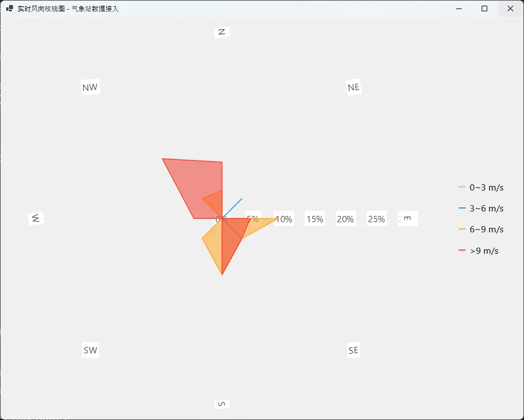The width and height of the screenshot is (524, 420).
Task: Select the blue northeast wind line
Action: pos(232,208)
